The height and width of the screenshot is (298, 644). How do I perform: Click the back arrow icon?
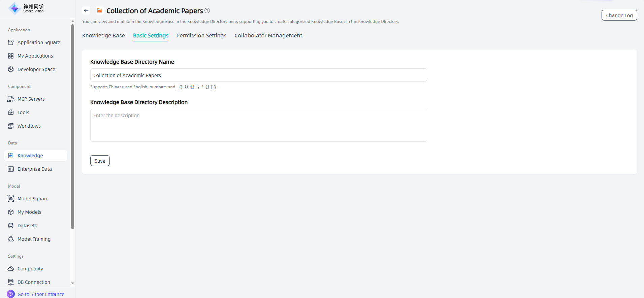(86, 11)
